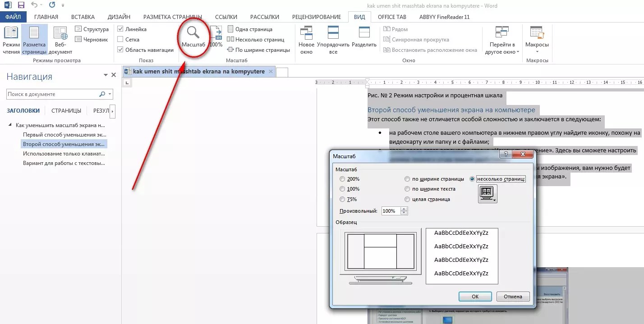Choose the целая страница radio option
644x324 pixels.
point(408,199)
